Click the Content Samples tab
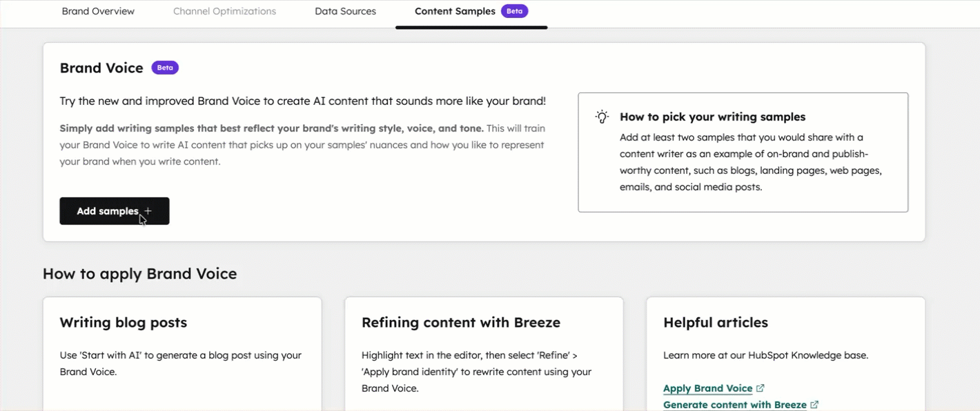This screenshot has width=980, height=411. tap(454, 11)
